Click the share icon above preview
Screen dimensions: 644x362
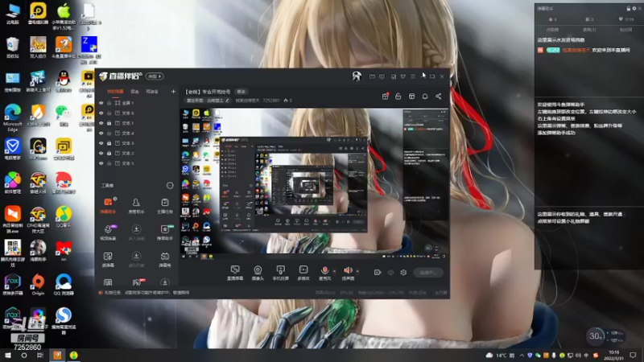(438, 96)
